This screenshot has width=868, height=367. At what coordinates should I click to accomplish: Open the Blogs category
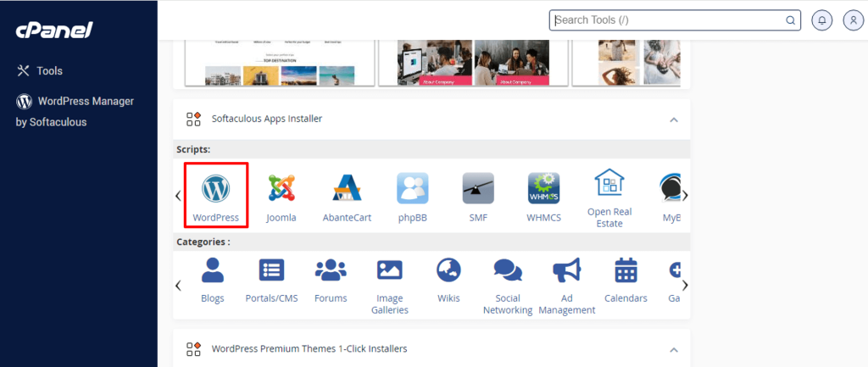pyautogui.click(x=213, y=280)
